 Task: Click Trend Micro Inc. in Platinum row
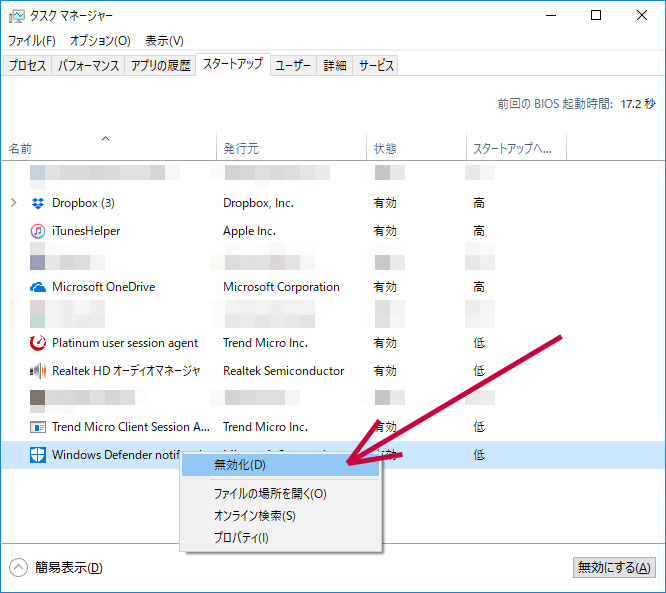pyautogui.click(x=265, y=343)
